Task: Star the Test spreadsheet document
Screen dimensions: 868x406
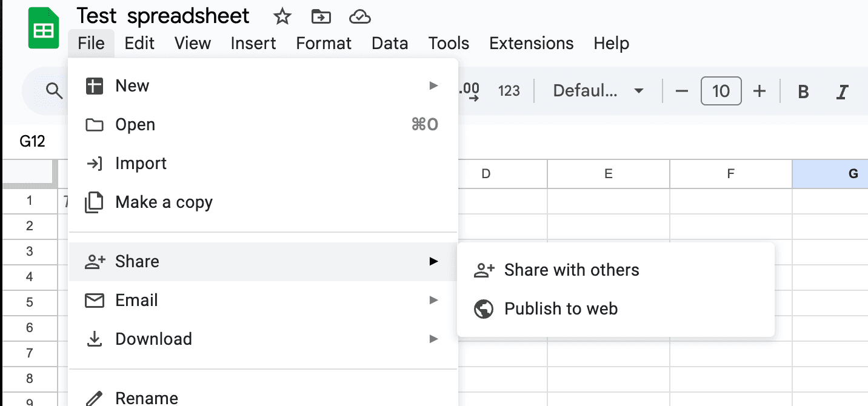Action: coord(282,17)
